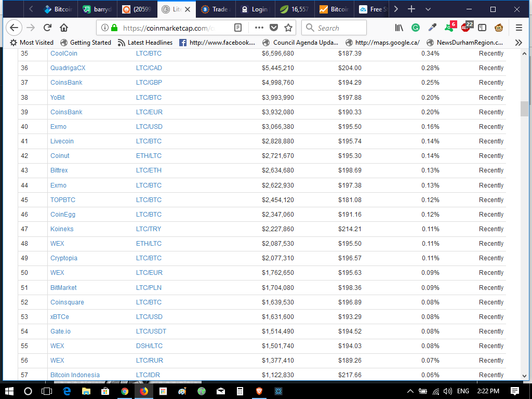
Task: Open the Action Center notifications icon
Action: [x=515, y=391]
